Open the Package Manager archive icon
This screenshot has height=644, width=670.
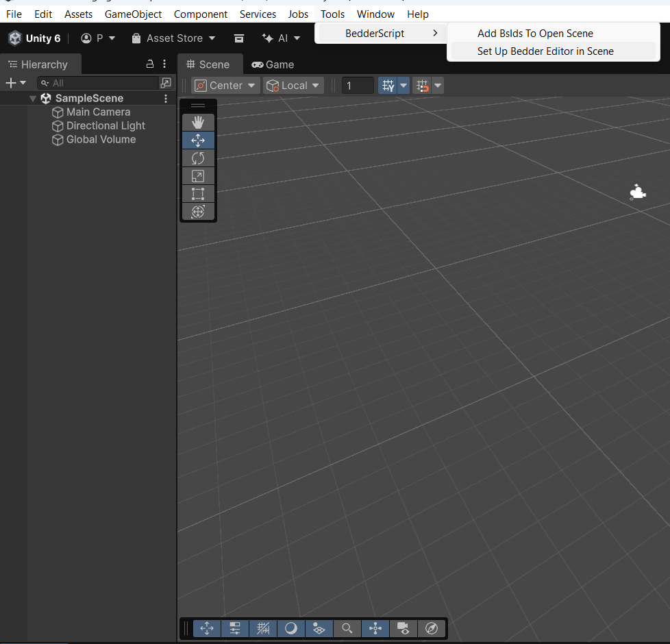click(239, 38)
